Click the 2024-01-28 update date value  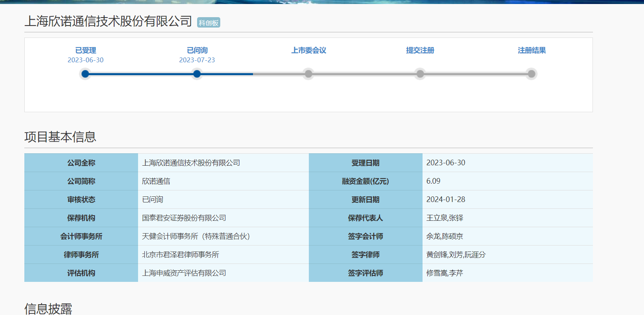coord(446,200)
